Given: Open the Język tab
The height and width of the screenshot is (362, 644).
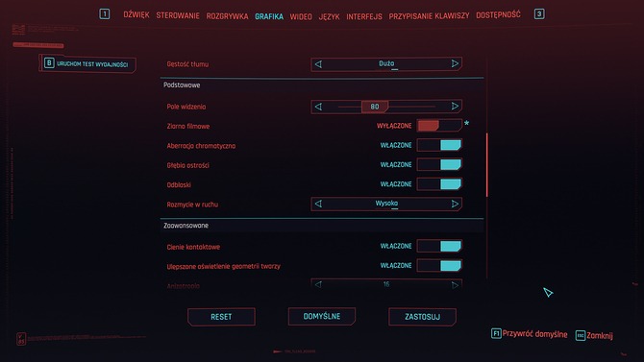Looking at the screenshot, I should [329, 17].
